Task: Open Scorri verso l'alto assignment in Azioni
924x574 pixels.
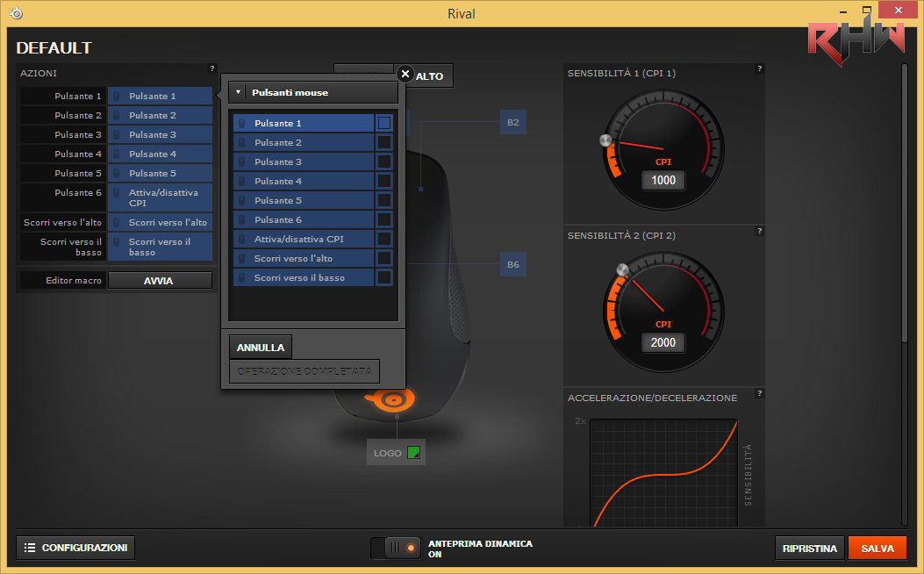Action: point(160,222)
